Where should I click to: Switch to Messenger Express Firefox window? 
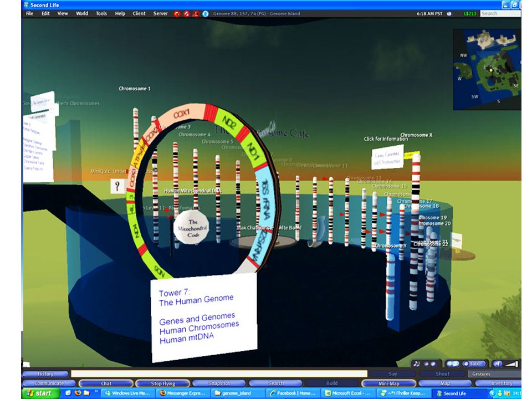click(x=183, y=393)
